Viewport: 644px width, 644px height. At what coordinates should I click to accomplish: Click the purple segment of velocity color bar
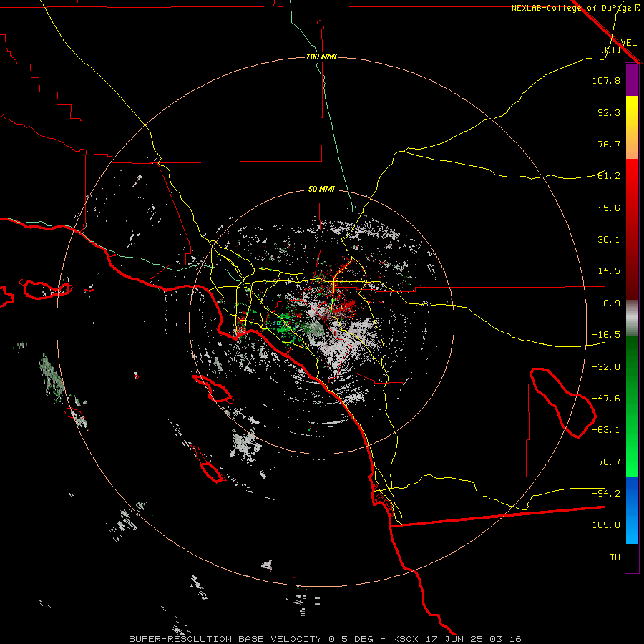click(632, 79)
